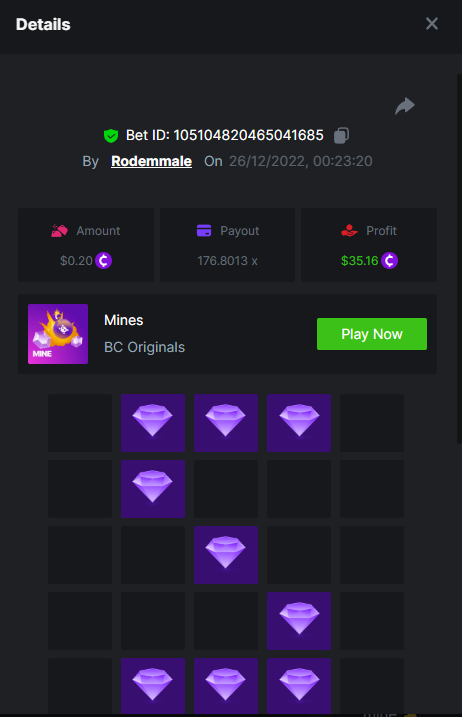Click the Profit hand icon

point(349,230)
